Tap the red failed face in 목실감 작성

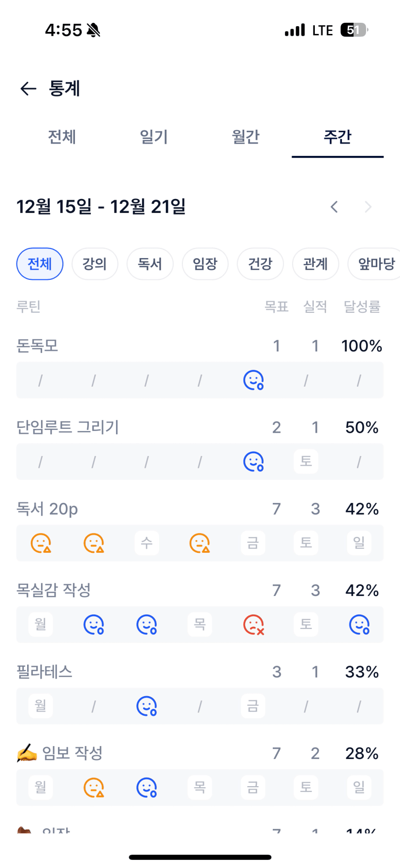pos(253,624)
